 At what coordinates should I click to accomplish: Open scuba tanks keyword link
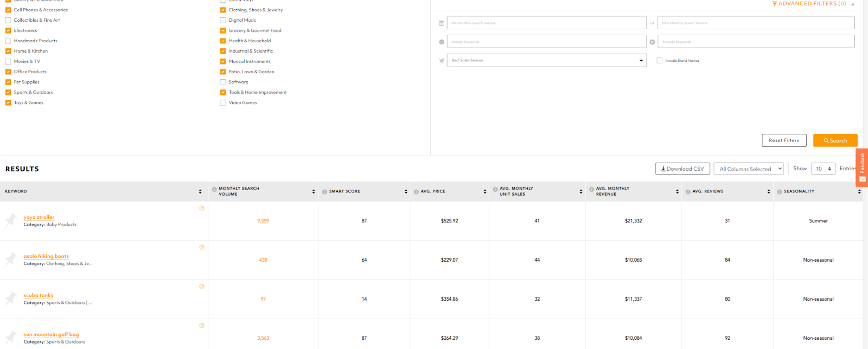click(39, 295)
